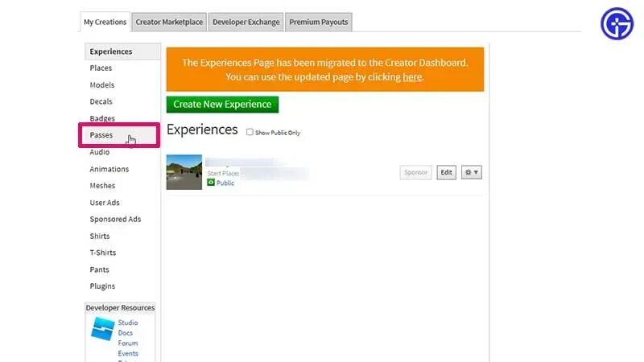This screenshot has width=644, height=362.
Task: Open the Docs developer resource link
Action: click(126, 333)
